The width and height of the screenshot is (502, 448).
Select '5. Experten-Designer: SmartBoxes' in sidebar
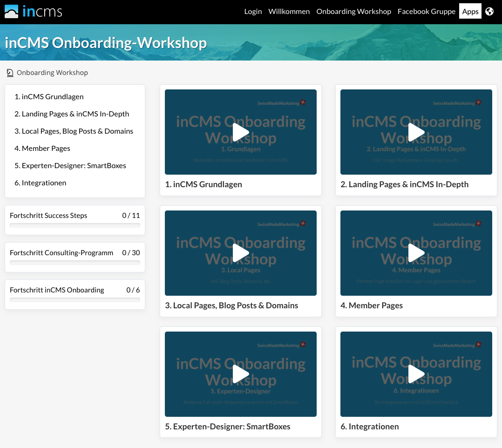click(x=70, y=166)
